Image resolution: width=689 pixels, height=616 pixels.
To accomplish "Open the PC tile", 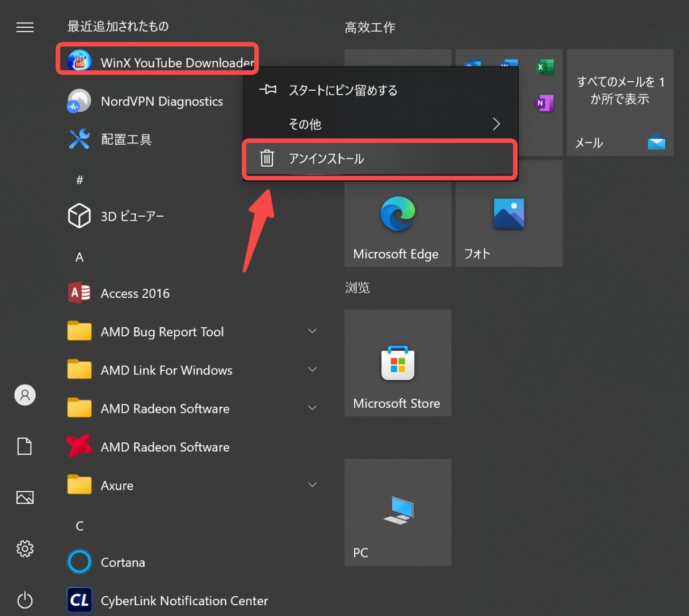I will [x=398, y=512].
